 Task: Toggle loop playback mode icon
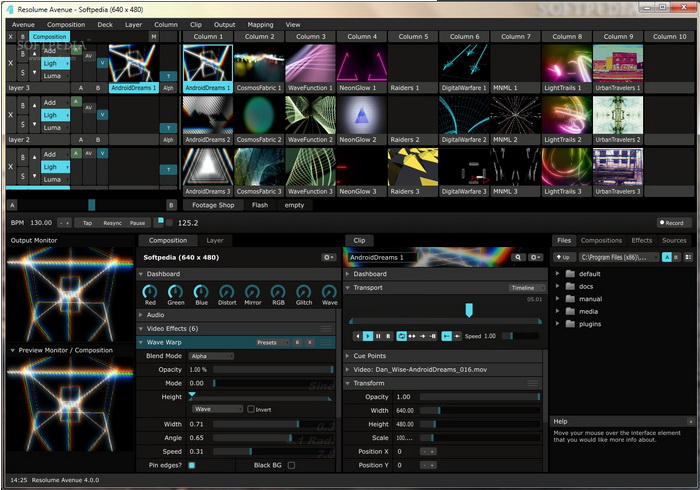[401, 336]
